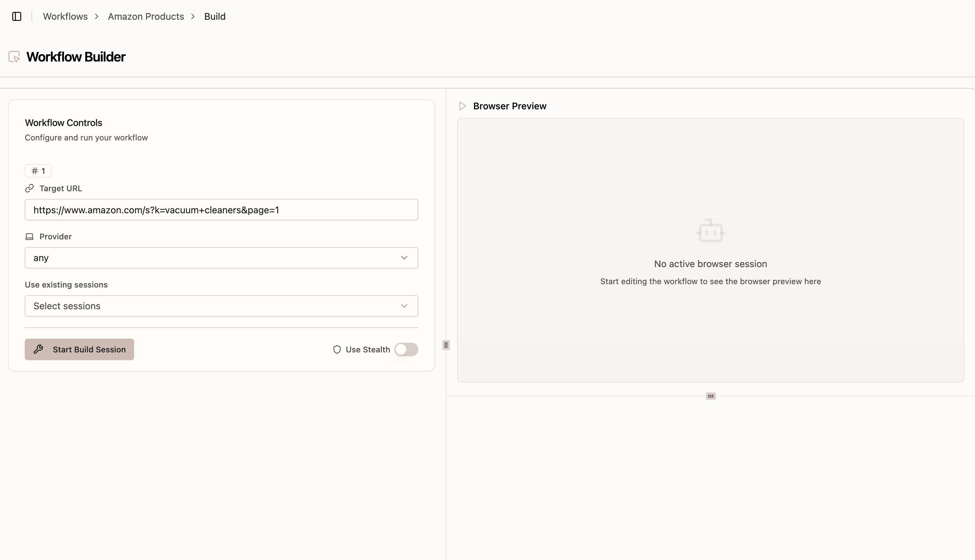This screenshot has width=975, height=560.
Task: Select the Build breadcrumb link
Action: point(215,16)
